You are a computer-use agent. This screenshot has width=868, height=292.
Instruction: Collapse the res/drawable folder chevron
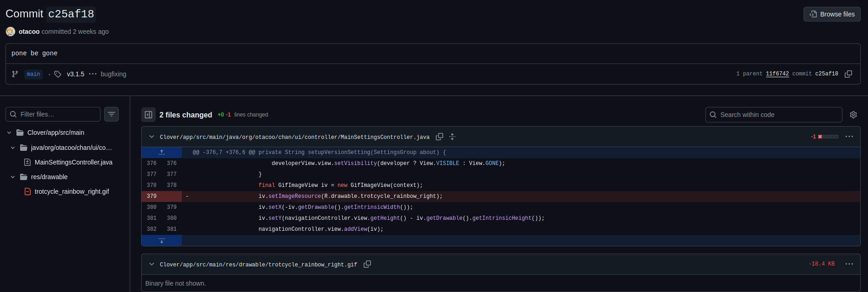pyautogui.click(x=13, y=177)
